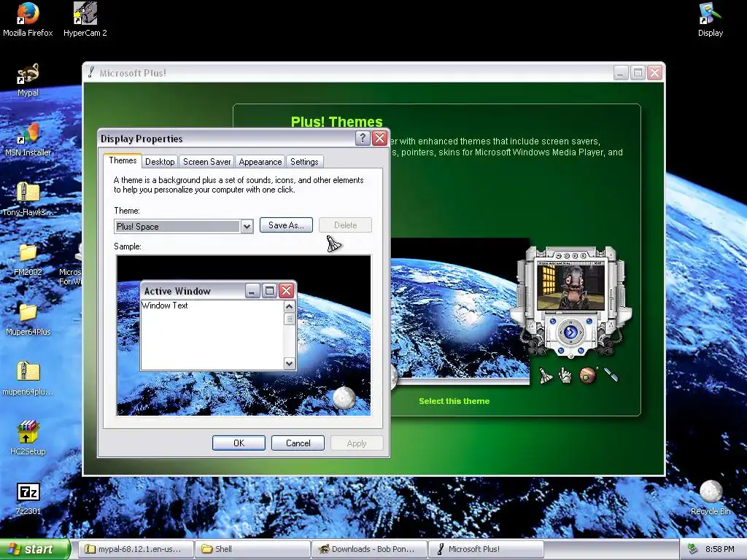Switch to Microsoft Plus! taskbar item
This screenshot has height=560, width=747.
(487, 549)
